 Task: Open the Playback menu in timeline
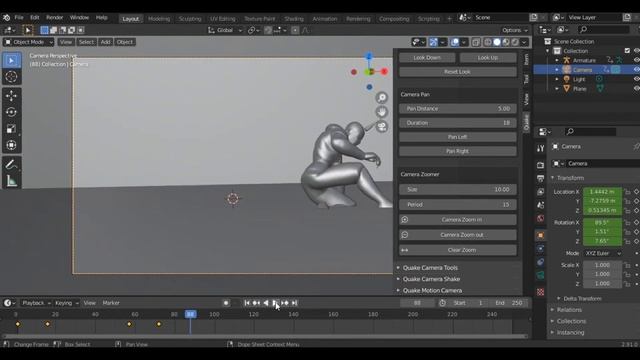coord(36,303)
